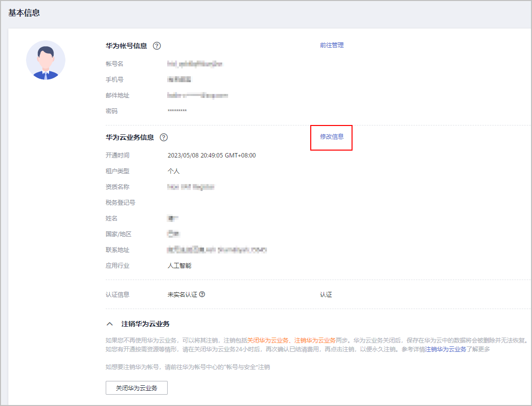Click the 华为帐号信息 section title
Viewport: 532px width, 406px height.
point(126,46)
